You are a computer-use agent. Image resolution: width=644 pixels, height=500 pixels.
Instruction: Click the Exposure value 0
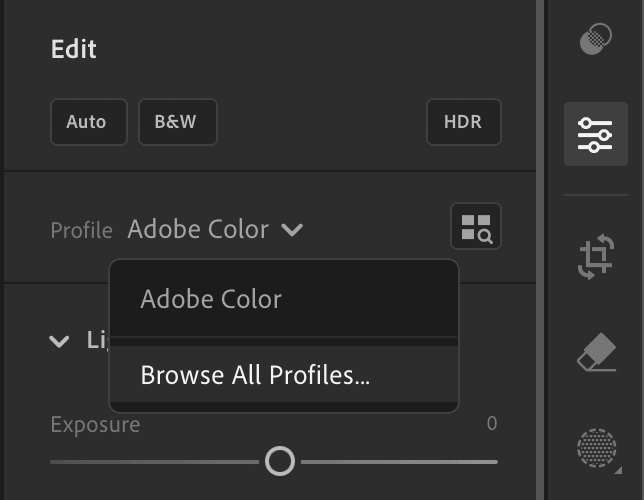pos(492,424)
